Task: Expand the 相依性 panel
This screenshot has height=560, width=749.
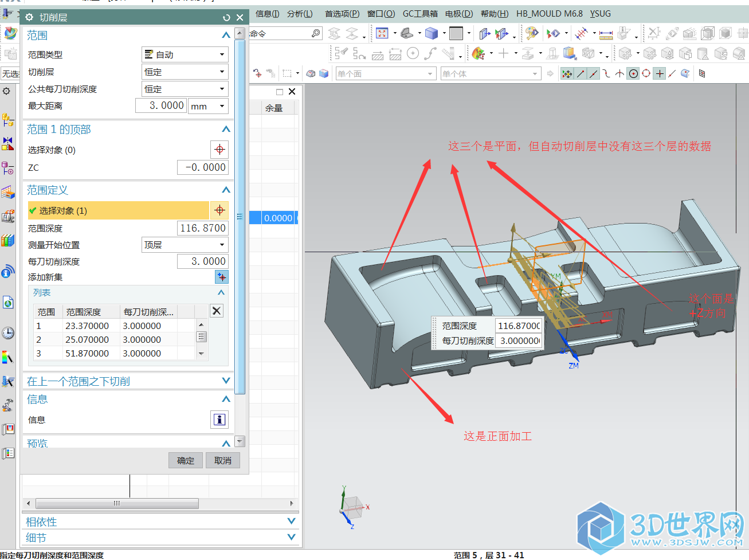Action: [x=291, y=521]
